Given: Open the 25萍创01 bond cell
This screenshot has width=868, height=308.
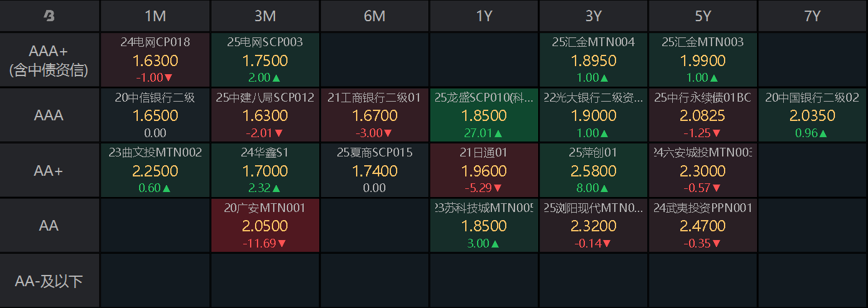Looking at the screenshot, I should coord(593,170).
